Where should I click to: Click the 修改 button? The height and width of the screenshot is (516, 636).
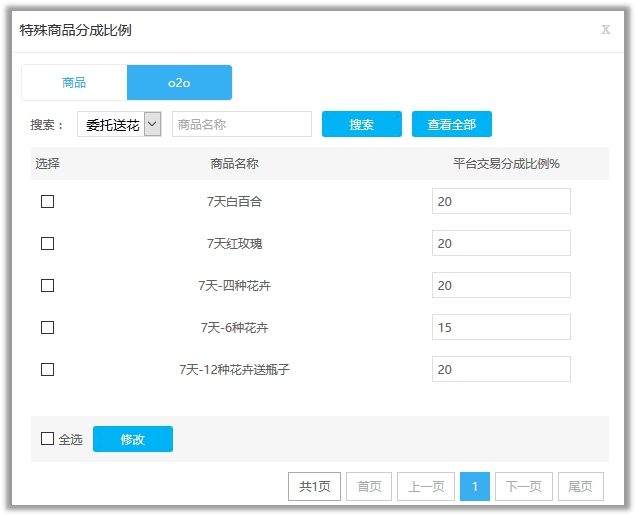click(x=133, y=439)
